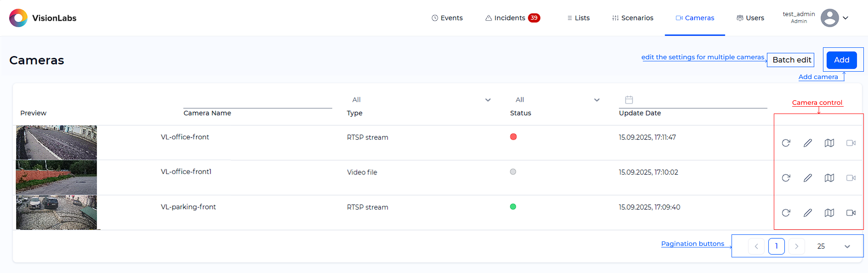Screen dimensions: 868x273
Task: Click the Camera Name filter field
Action: click(257, 102)
